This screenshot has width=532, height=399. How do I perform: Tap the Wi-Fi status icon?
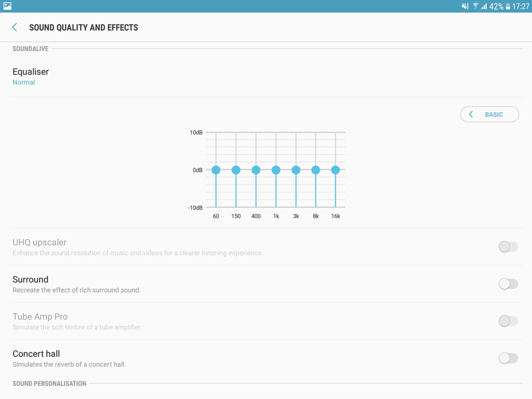point(475,6)
